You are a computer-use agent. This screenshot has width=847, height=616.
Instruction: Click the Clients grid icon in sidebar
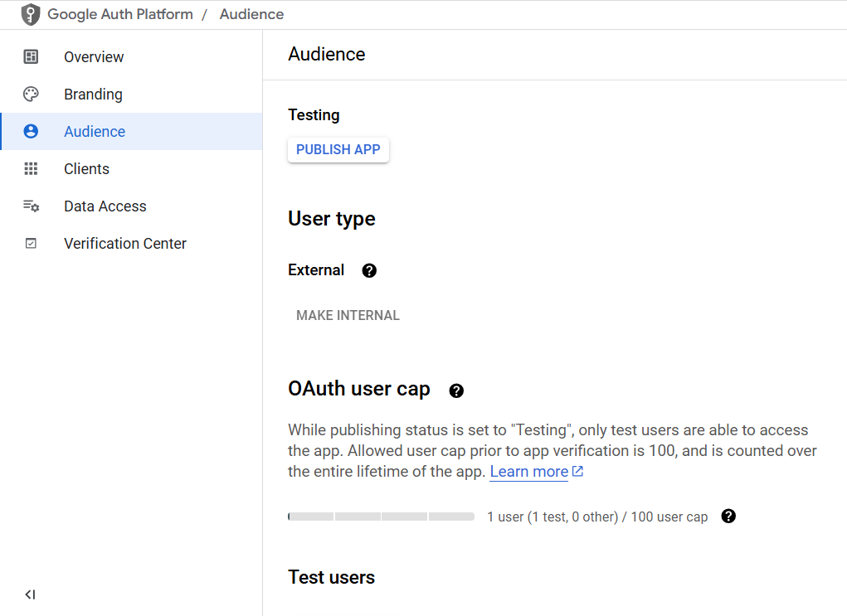(x=31, y=169)
